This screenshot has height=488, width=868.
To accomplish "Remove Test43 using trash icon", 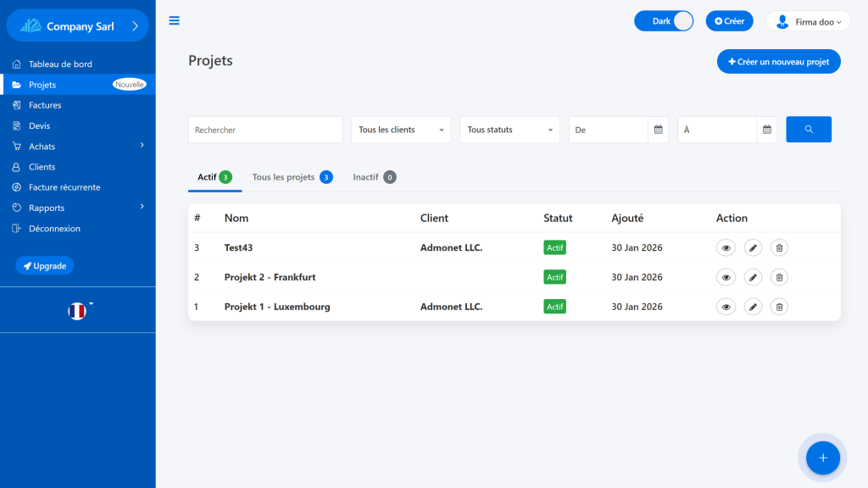I will pos(779,247).
